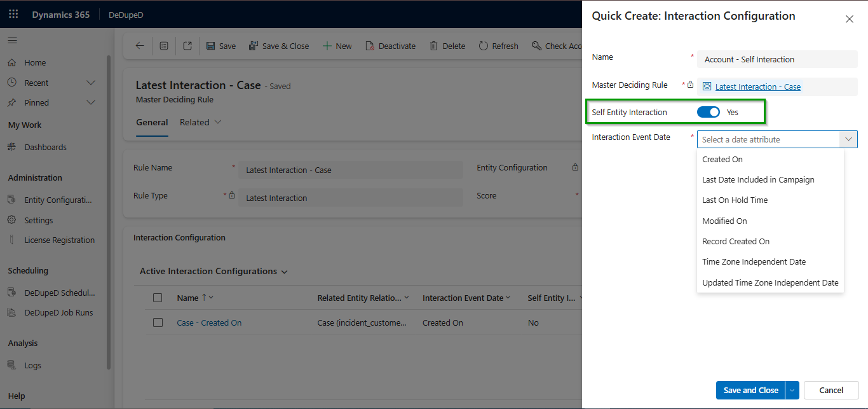
Task: Open the Latest Interaction - Case lookup link
Action: (x=757, y=87)
